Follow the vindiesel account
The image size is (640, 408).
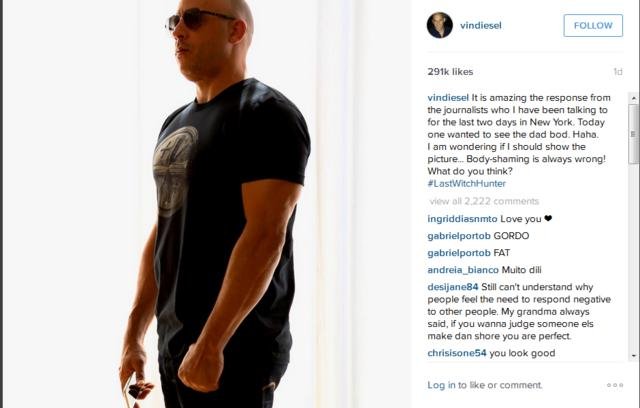point(593,25)
